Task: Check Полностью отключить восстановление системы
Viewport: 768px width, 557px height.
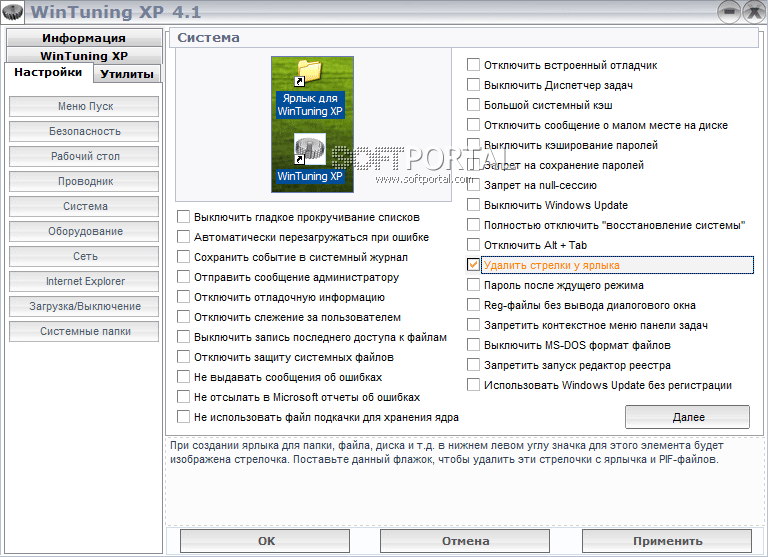Action: (473, 225)
